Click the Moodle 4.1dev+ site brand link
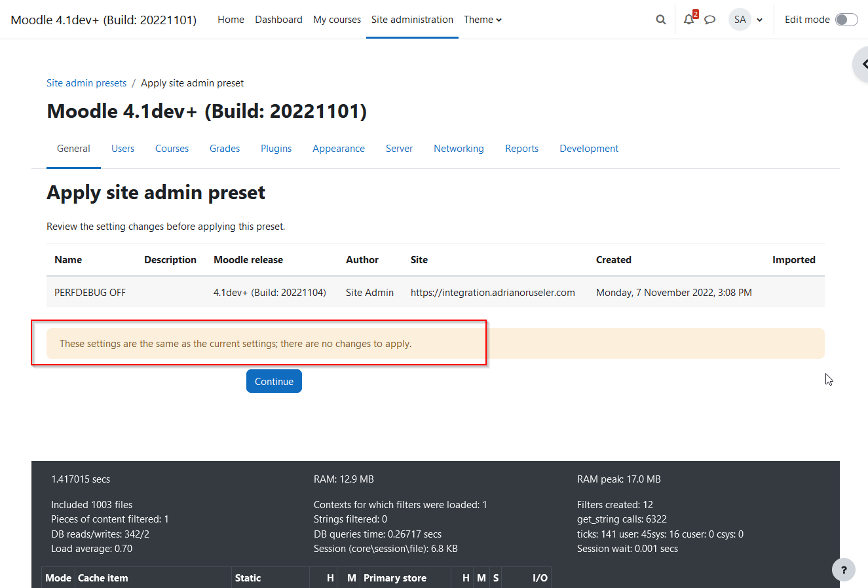 pyautogui.click(x=104, y=20)
